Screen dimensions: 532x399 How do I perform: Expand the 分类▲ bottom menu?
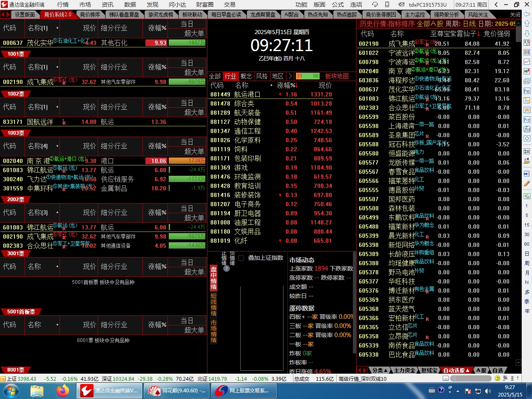click(379, 370)
